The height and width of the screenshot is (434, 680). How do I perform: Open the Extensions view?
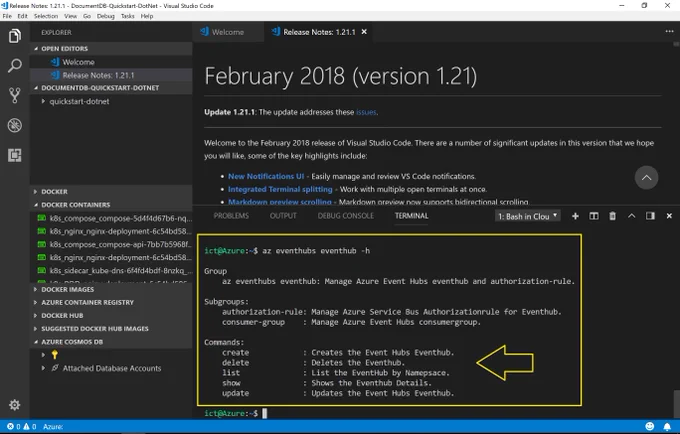15,155
